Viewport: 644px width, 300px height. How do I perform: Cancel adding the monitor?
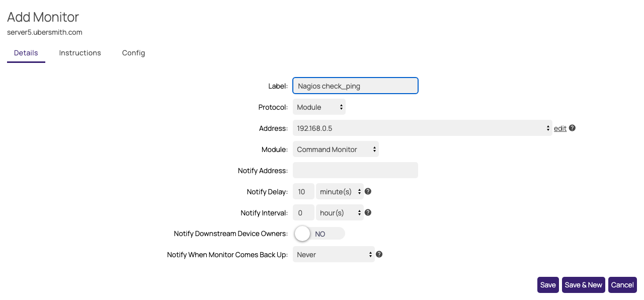point(622,284)
